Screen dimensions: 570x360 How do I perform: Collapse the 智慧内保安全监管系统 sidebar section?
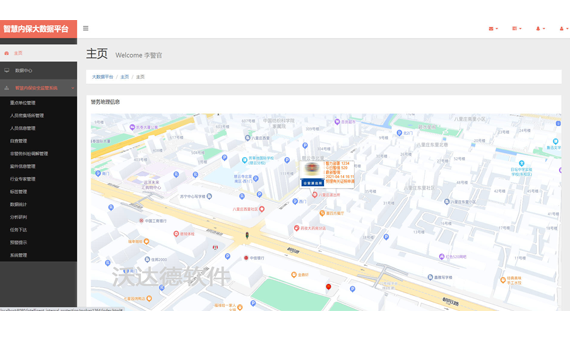coord(39,88)
